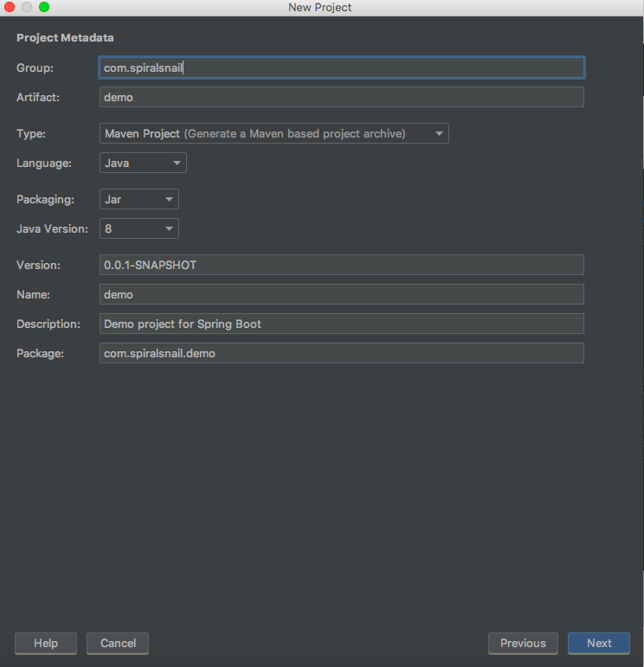Close the New Project window
The height and width of the screenshot is (667, 644).
pos(10,7)
